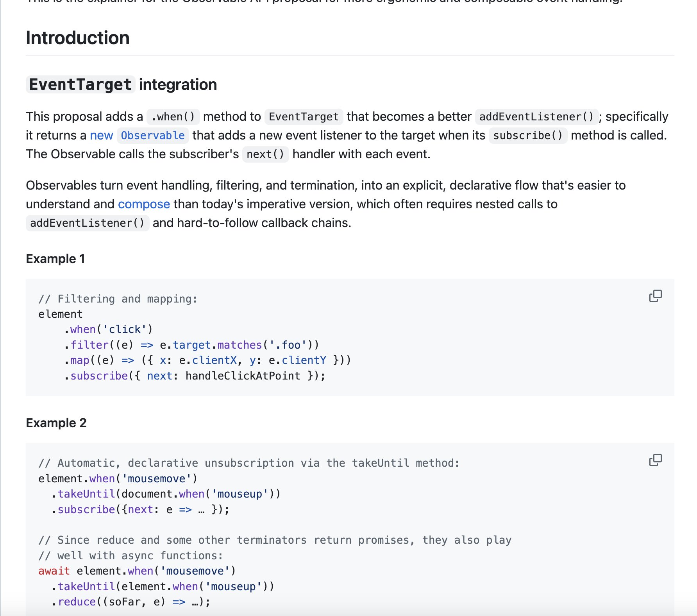
Task: Click the 'Example 1' heading
Action: click(55, 259)
